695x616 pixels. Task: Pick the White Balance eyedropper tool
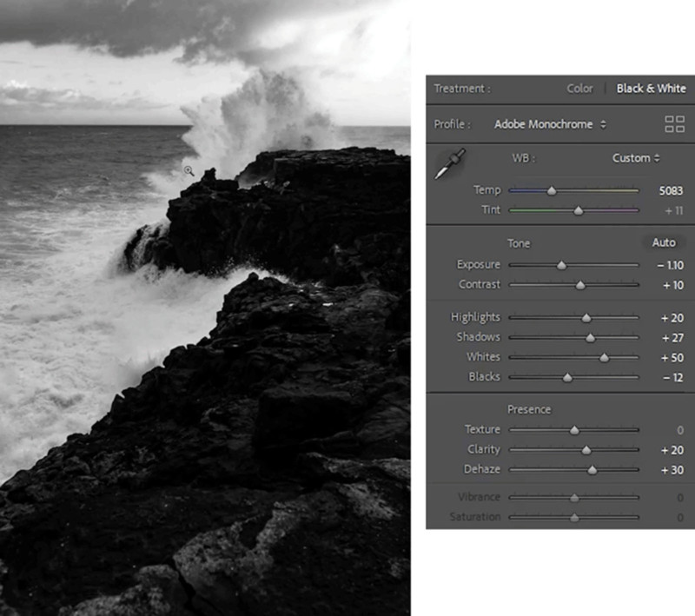(450, 163)
